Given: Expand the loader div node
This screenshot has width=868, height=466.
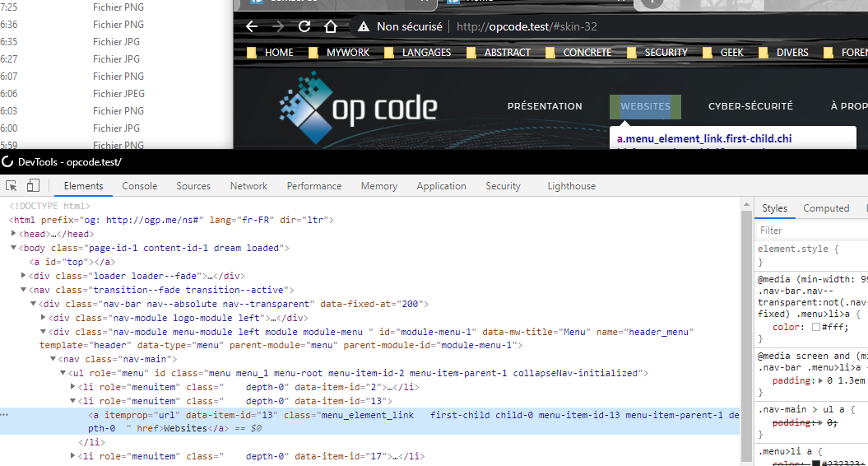Looking at the screenshot, I should [23, 275].
